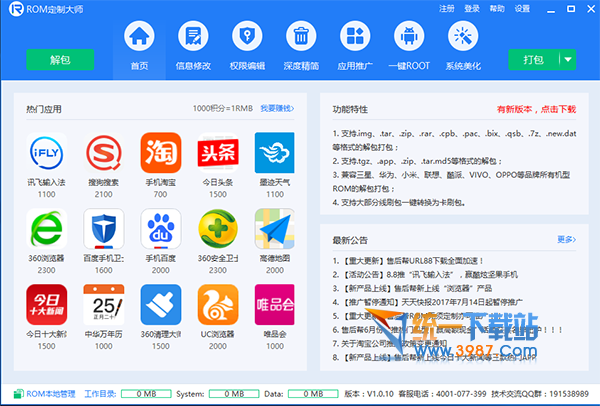Click the System 0 MB progress bar
The height and width of the screenshot is (406, 600).
coord(234,394)
